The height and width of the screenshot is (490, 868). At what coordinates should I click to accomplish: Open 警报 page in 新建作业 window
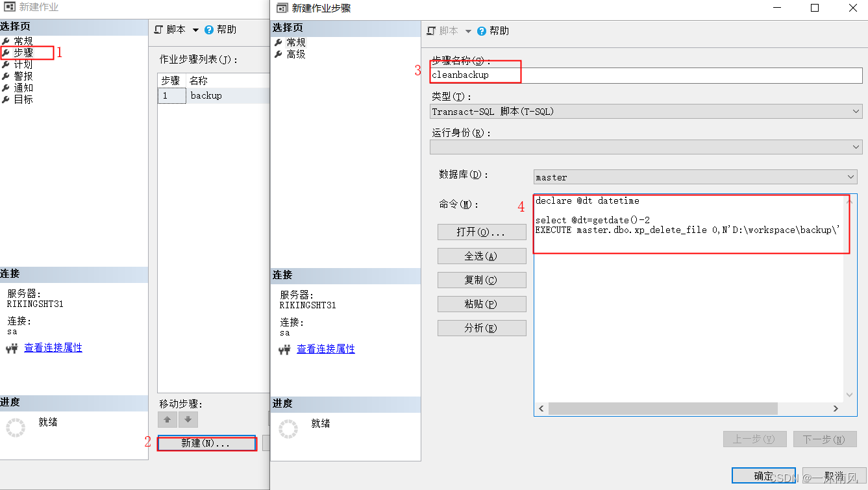pos(23,76)
